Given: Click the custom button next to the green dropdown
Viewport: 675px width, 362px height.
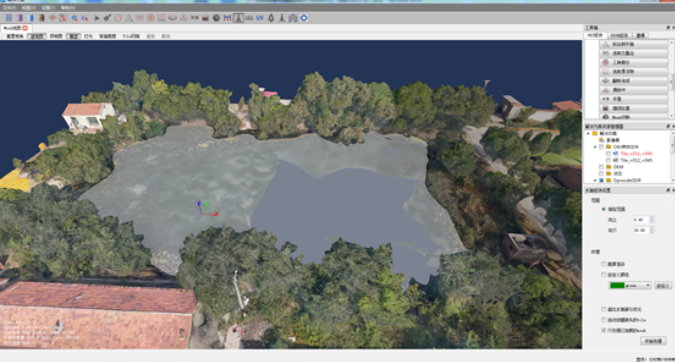Looking at the screenshot, I should pos(663,285).
